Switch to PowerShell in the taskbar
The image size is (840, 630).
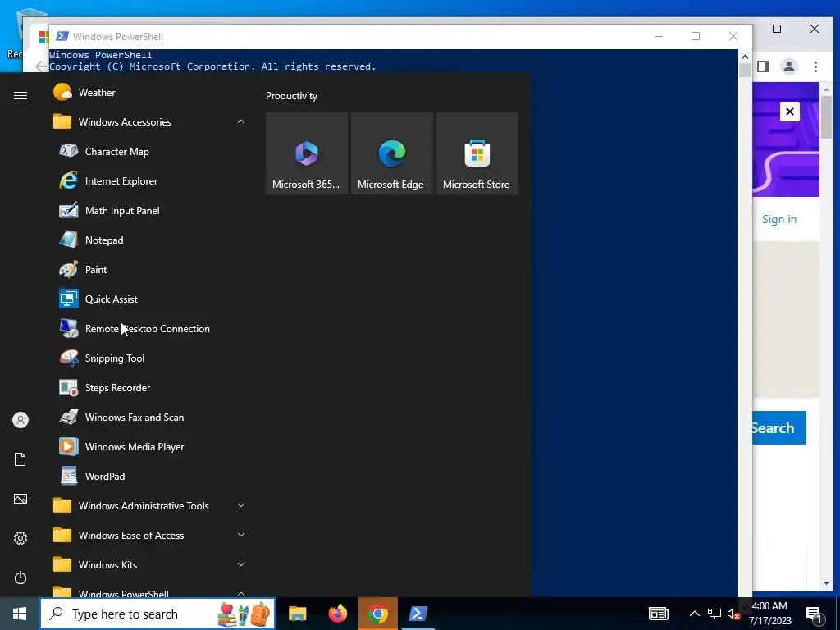(x=418, y=614)
